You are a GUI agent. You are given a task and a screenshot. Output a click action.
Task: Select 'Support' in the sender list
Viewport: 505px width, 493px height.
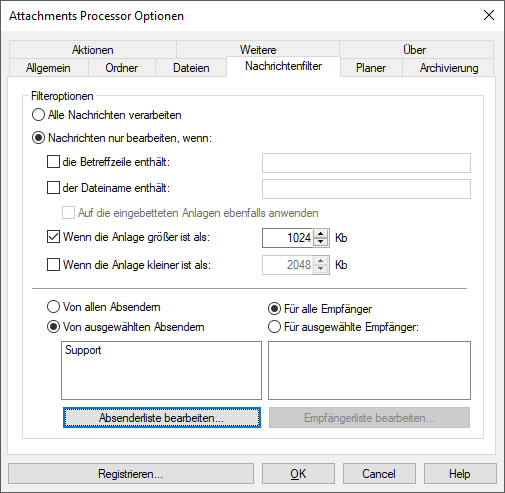point(83,350)
